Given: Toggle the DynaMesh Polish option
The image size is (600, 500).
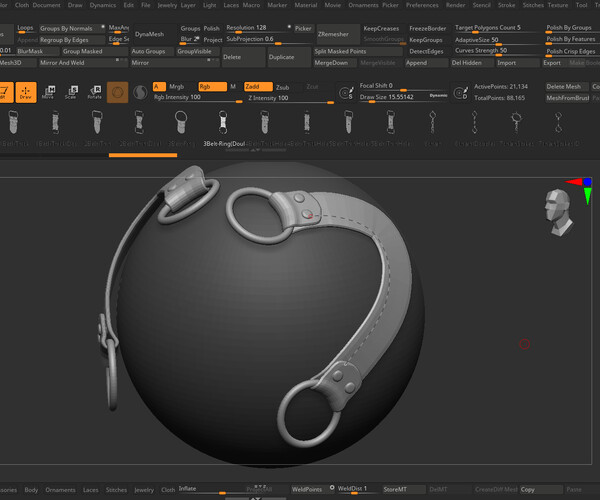Looking at the screenshot, I should (x=211, y=29).
